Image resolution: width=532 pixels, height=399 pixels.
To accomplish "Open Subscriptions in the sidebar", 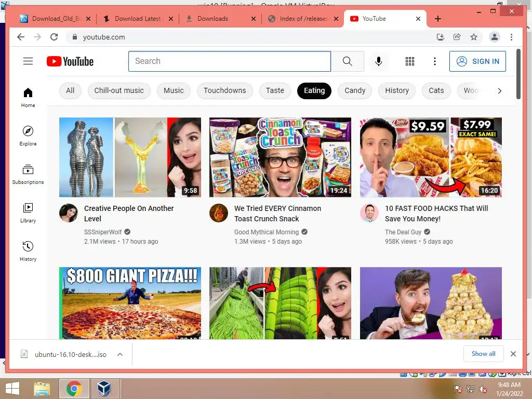I will pos(28,175).
